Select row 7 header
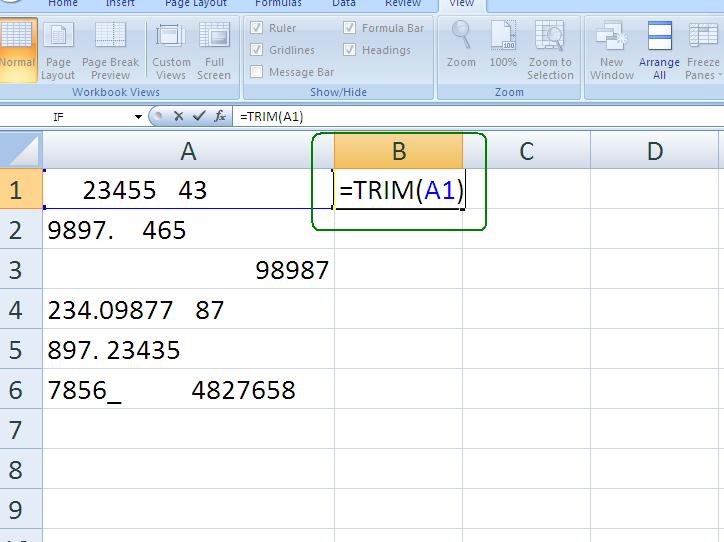Screen dimensions: 724x542 click(x=21, y=429)
